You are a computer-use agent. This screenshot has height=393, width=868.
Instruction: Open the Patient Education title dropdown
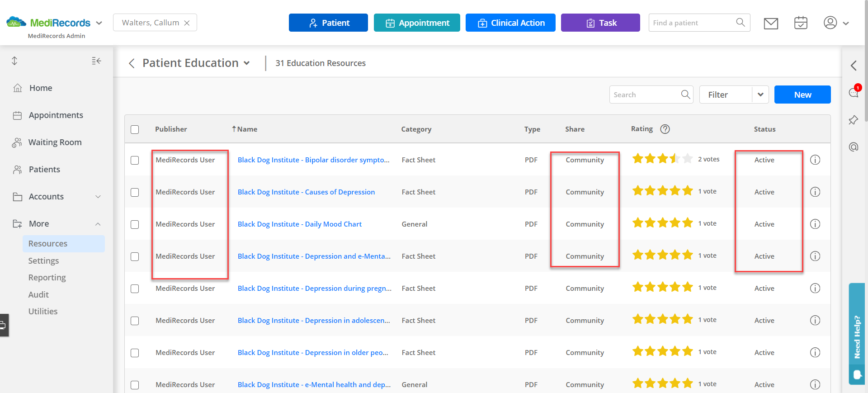[x=246, y=63]
